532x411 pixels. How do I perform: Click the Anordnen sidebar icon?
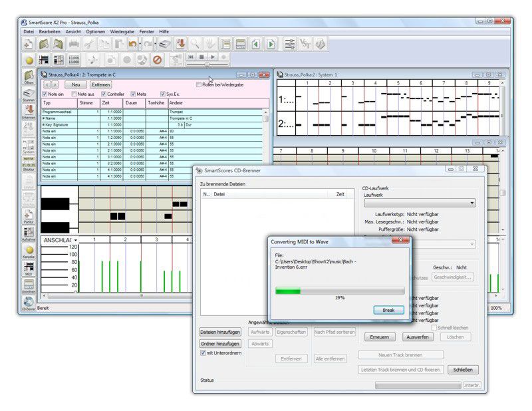click(x=29, y=287)
